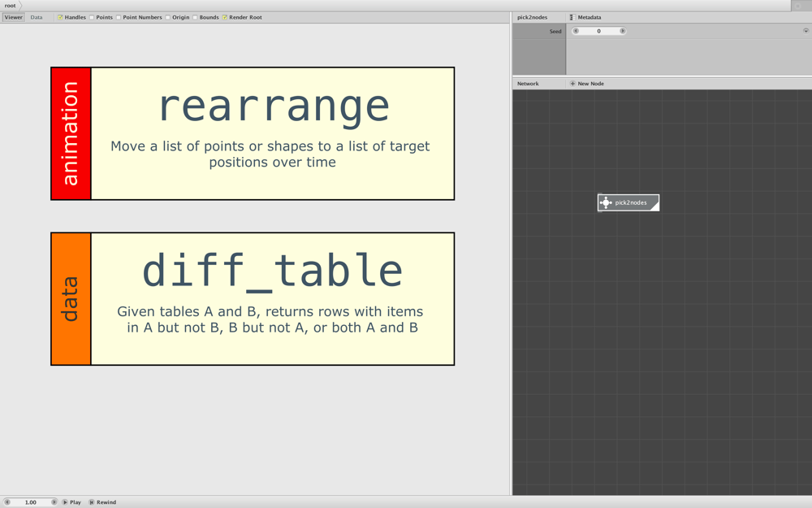Increase the Seed value with its right arrow
Viewport: 812px width, 508px height.
click(x=623, y=31)
